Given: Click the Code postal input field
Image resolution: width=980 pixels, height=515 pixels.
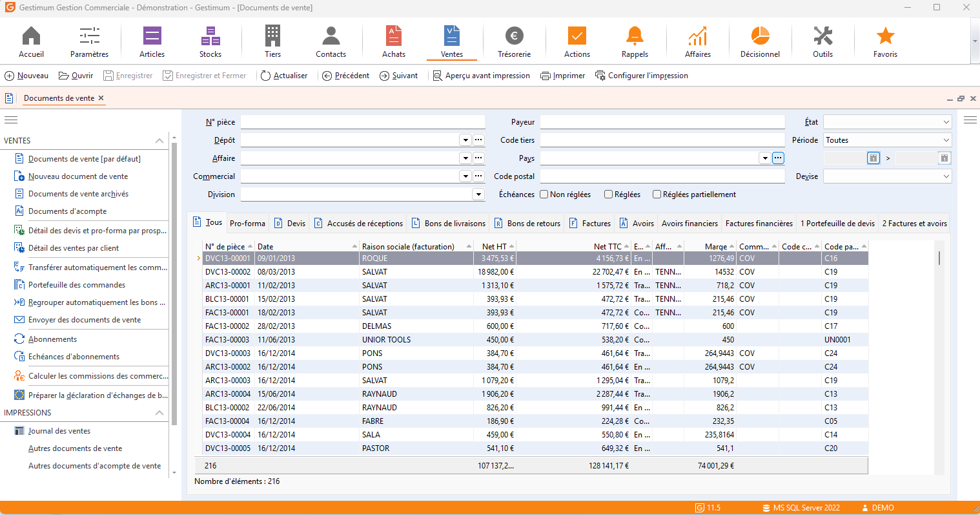Looking at the screenshot, I should pos(662,176).
